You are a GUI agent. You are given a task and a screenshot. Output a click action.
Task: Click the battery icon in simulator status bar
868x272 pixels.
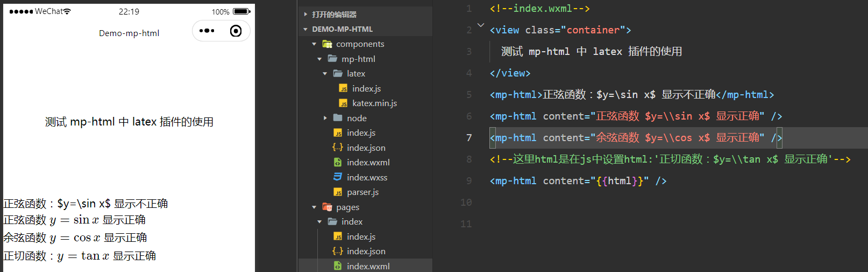pos(242,11)
